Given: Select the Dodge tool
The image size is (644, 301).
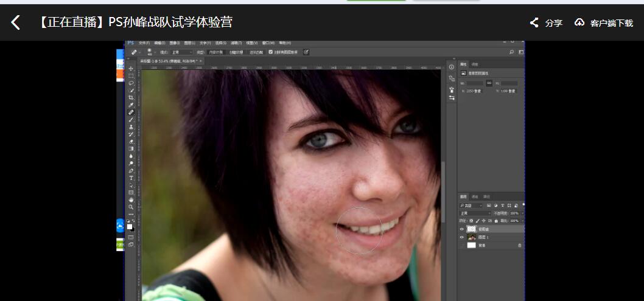Looking at the screenshot, I should (131, 163).
